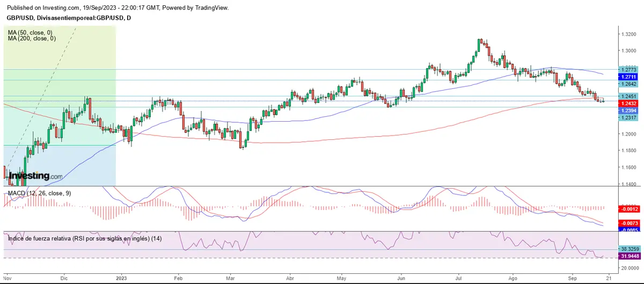Select the 1.2642 horizontal level label
Viewport: 644px width, 284px height.
[x=627, y=84]
